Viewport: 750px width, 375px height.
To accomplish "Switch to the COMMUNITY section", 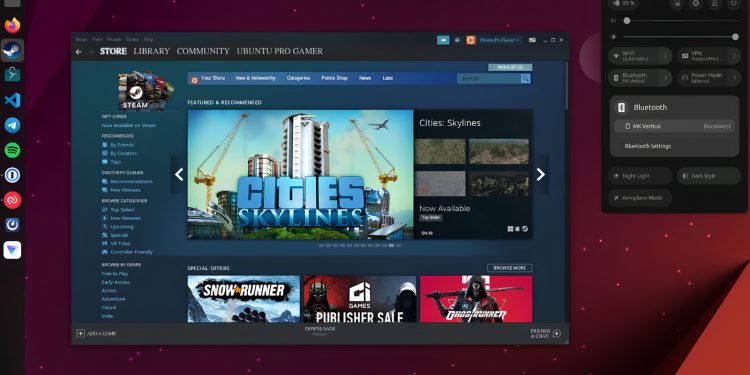I will tap(203, 51).
